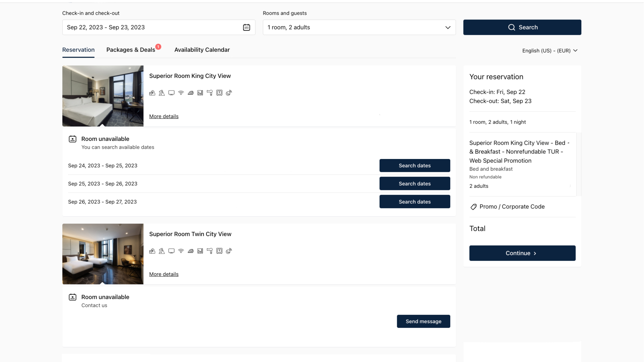Click Twin room safe box amenity icon

pos(219,251)
